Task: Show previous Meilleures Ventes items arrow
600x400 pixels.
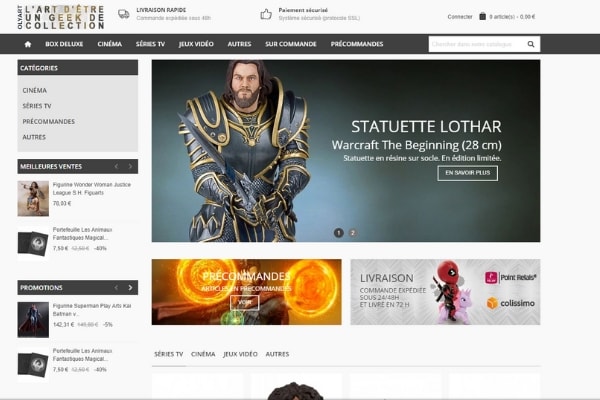Action: pyautogui.click(x=116, y=167)
